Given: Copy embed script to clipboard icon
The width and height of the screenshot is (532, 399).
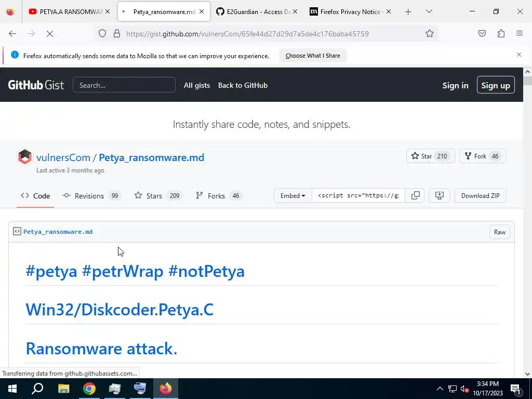Looking at the screenshot, I should (415, 195).
